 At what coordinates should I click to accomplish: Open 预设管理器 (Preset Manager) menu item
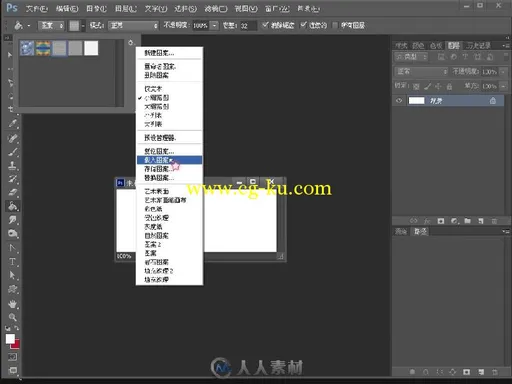coord(169,138)
